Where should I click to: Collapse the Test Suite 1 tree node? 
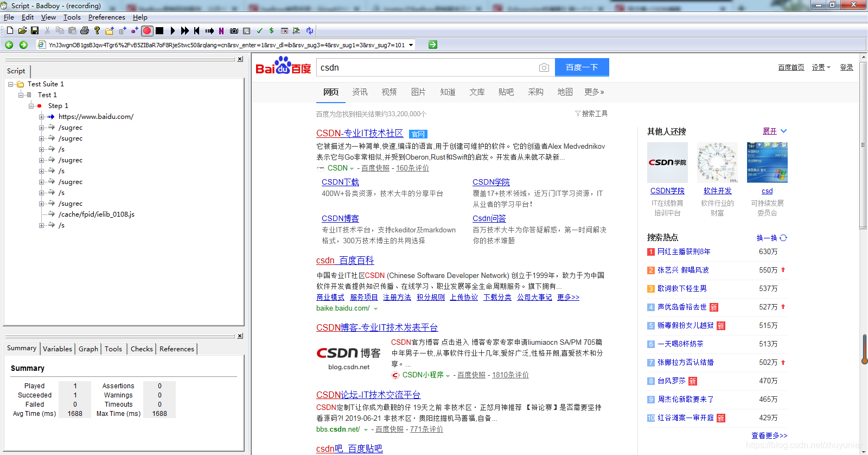[x=10, y=84]
